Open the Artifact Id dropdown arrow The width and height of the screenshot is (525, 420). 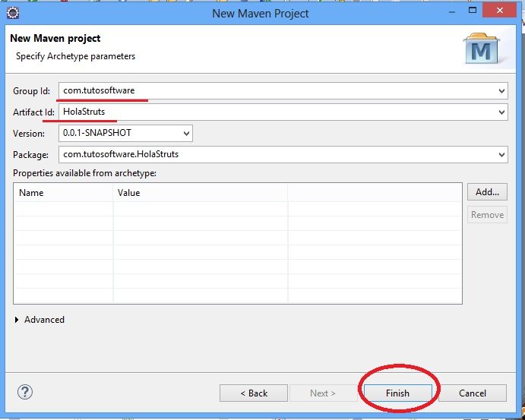tap(501, 112)
